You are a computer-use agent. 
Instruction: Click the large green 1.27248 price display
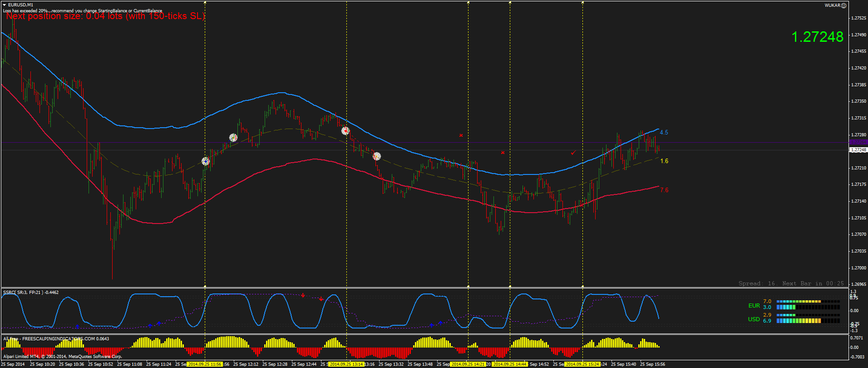pos(817,37)
